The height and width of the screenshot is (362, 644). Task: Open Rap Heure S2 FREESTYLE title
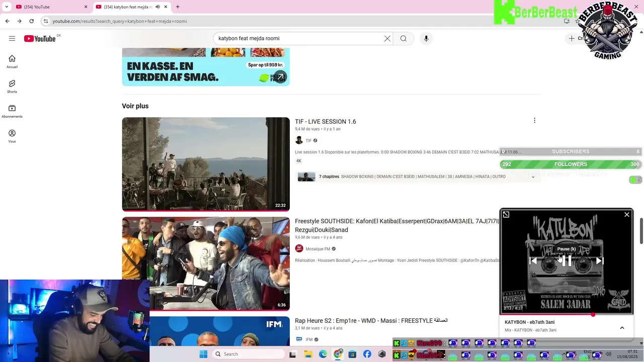(x=371, y=321)
